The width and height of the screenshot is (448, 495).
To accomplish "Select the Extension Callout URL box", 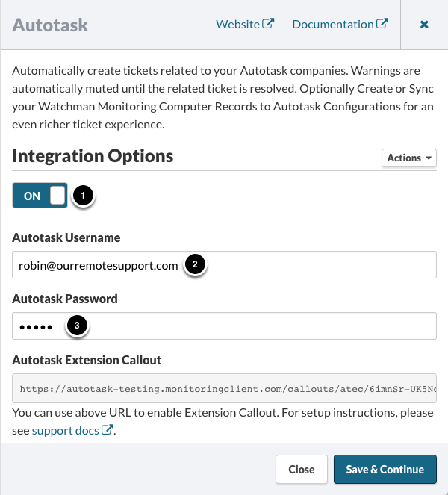I will [x=224, y=388].
